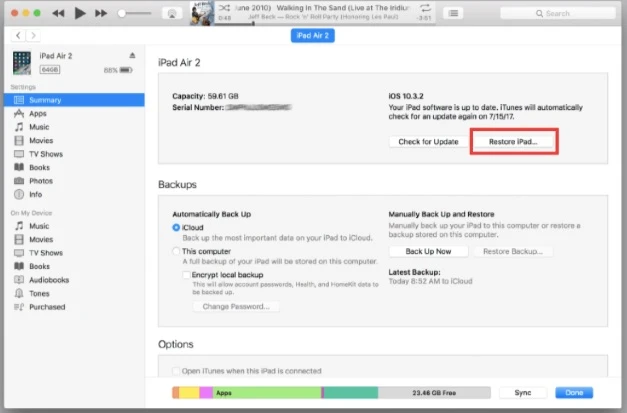Click the Back Up Now button
Screen dimensions: 627x413
pyautogui.click(x=428, y=251)
